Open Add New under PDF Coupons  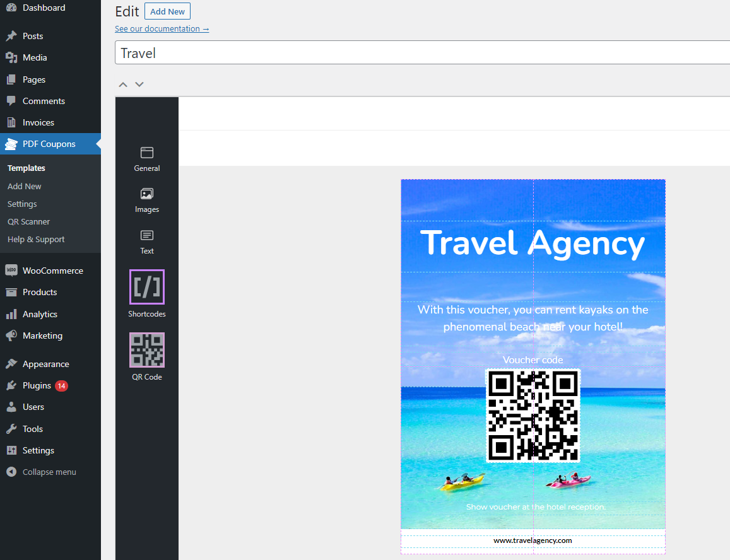(x=24, y=186)
